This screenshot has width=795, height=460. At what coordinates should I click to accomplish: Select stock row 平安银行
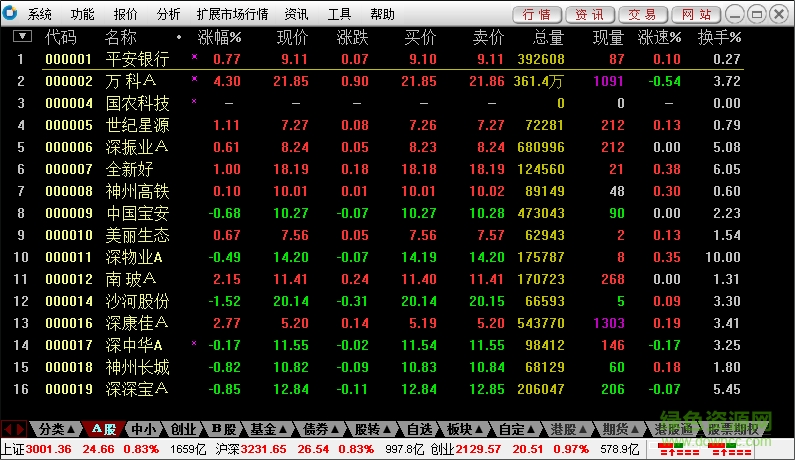tap(378, 59)
